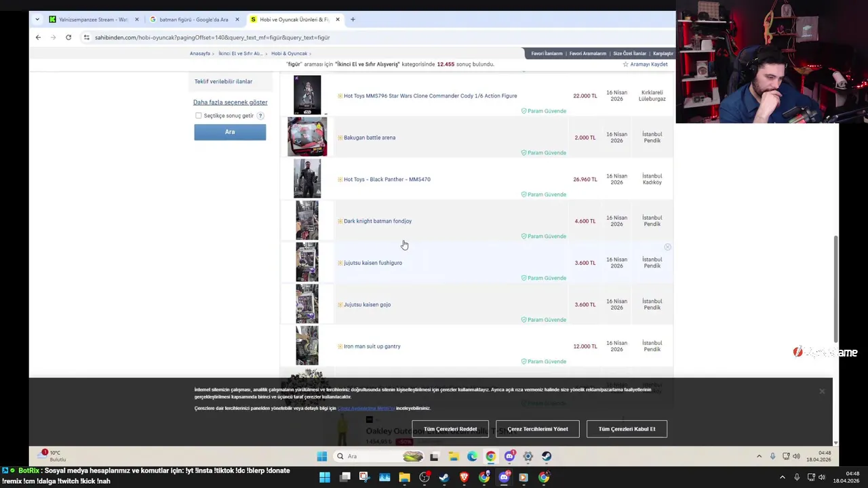Select the Kırklareli Lüleburgaz location cell
The image size is (868, 488).
[x=652, y=96]
